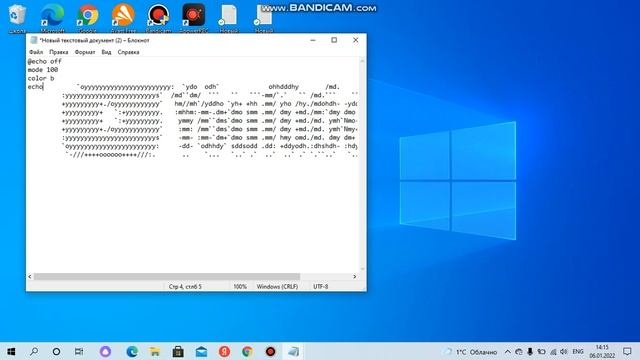Switch the ENG input language indicator
The width and height of the screenshot is (640, 360).
[x=578, y=351]
